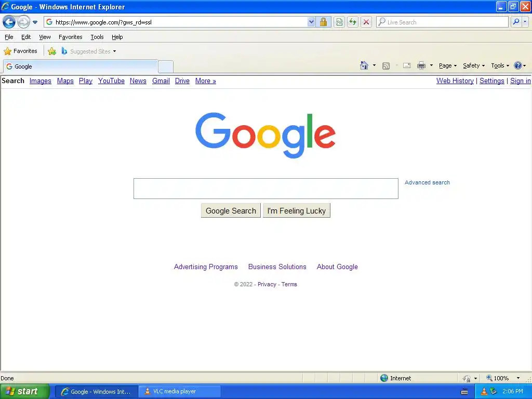Open the Web History link

pyautogui.click(x=455, y=81)
